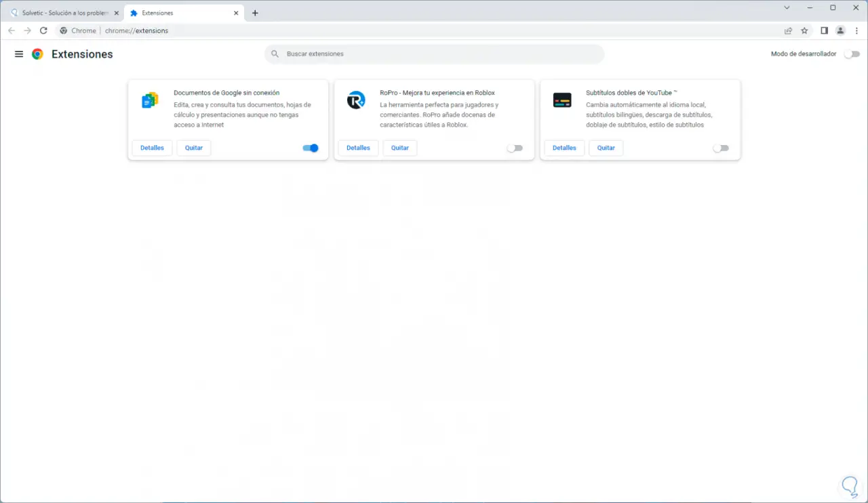Toggle Modo de desarrollador switch
The width and height of the screenshot is (868, 503).
[x=852, y=54]
